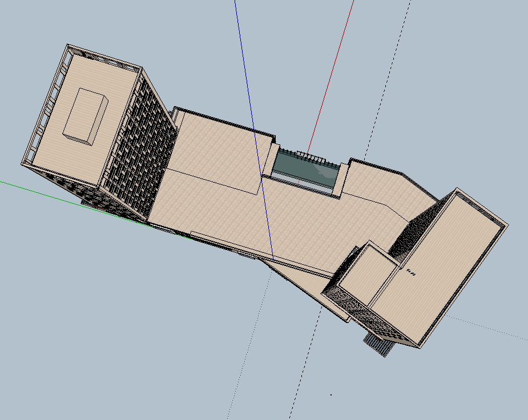Pick the blue striped staircase beside the building
The height and width of the screenshot is (420, 528).
click(x=379, y=344)
